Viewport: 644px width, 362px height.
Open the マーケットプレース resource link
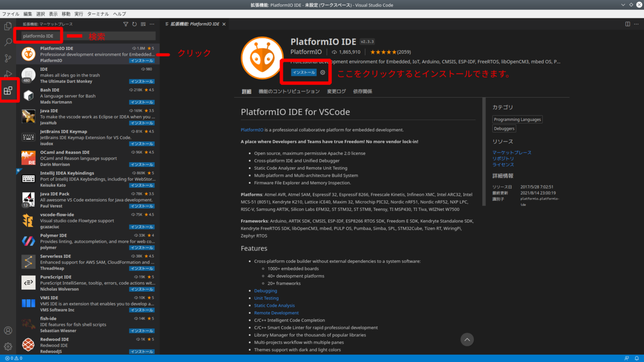(x=512, y=152)
